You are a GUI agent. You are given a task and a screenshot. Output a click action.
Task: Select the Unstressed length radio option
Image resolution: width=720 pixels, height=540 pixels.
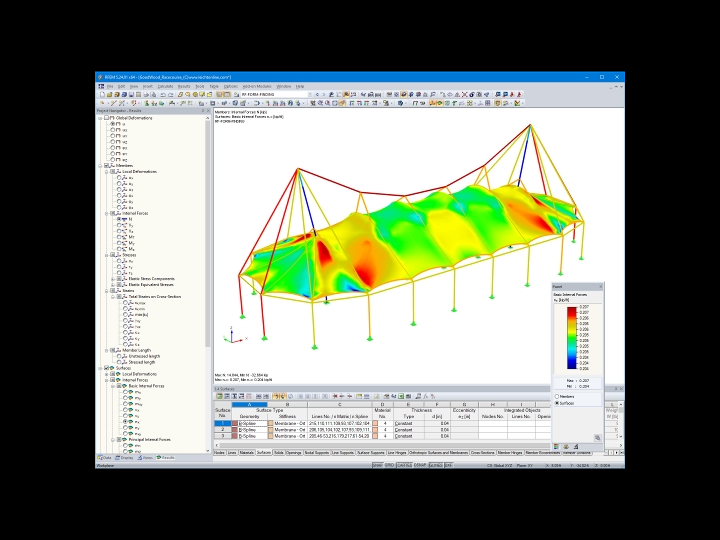point(118,356)
